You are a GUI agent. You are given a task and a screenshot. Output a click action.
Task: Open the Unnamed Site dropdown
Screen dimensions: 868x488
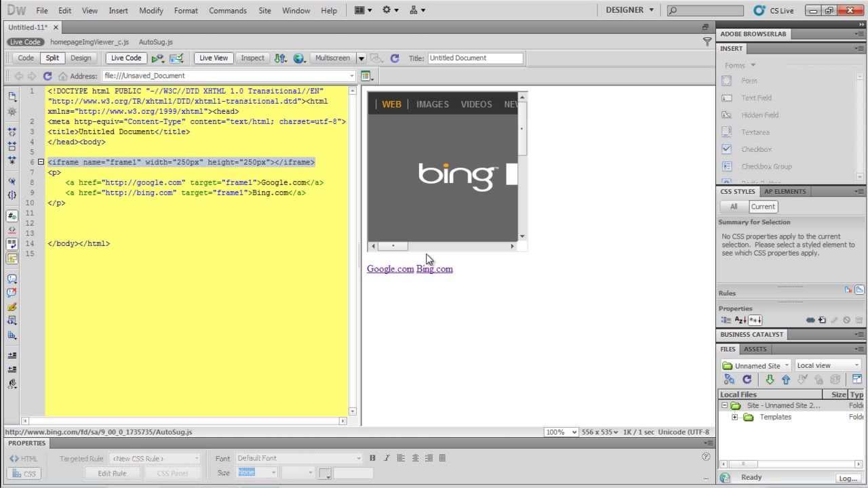pos(756,365)
